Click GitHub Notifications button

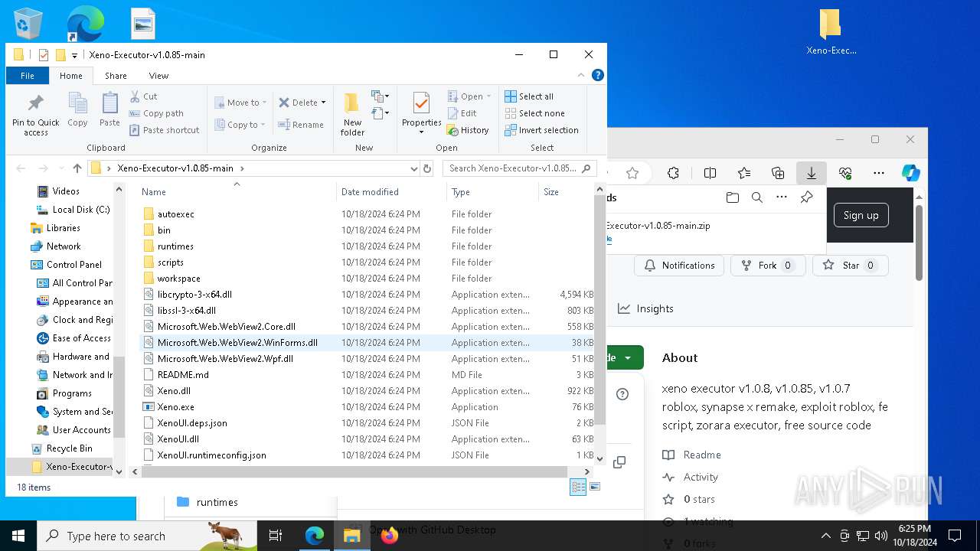click(679, 266)
